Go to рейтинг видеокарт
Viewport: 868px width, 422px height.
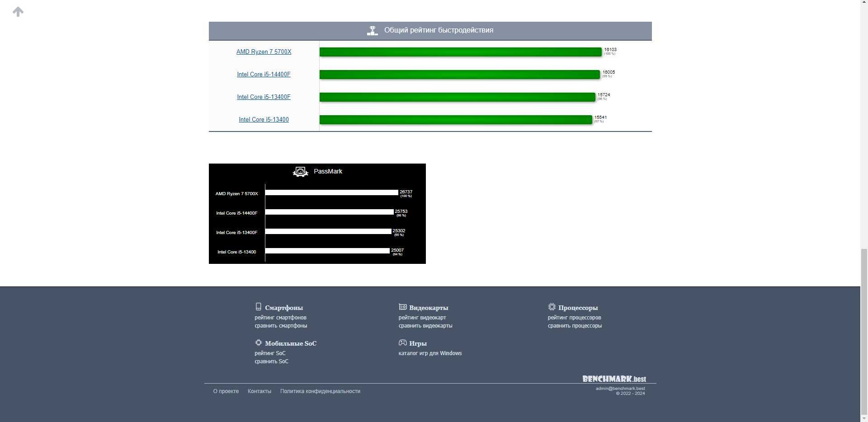(422, 318)
